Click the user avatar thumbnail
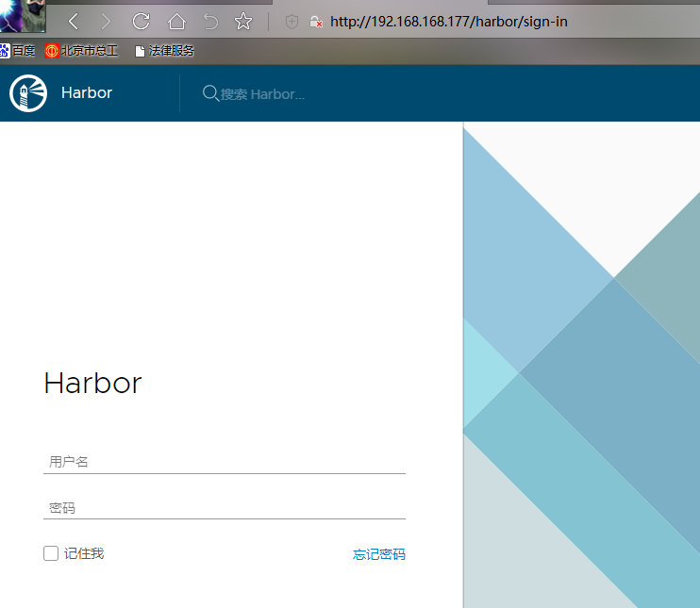This screenshot has width=700, height=608. point(23,16)
